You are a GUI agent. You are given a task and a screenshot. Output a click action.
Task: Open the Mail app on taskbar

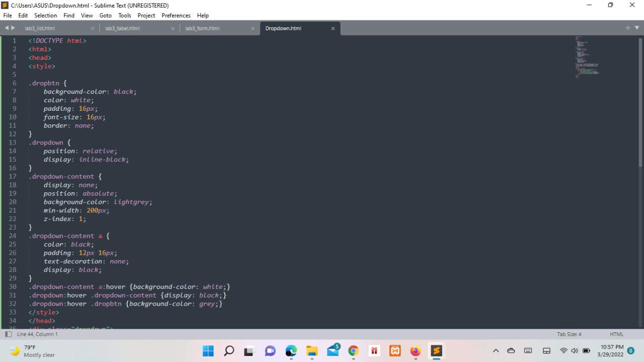(333, 351)
